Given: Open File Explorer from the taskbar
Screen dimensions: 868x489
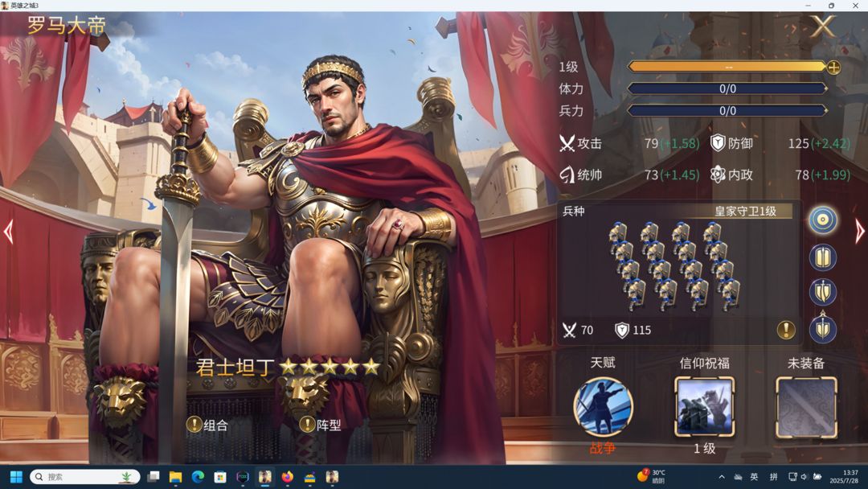Looking at the screenshot, I should pos(175,477).
